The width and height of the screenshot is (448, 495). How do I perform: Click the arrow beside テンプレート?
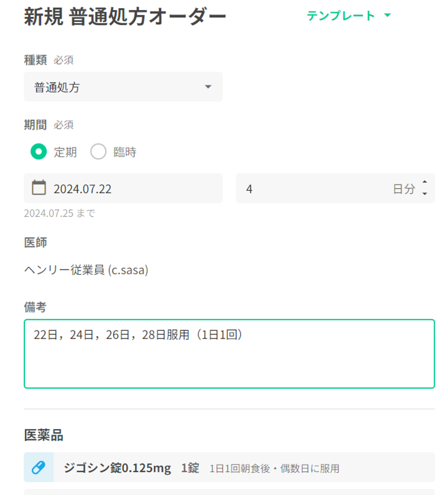(387, 15)
